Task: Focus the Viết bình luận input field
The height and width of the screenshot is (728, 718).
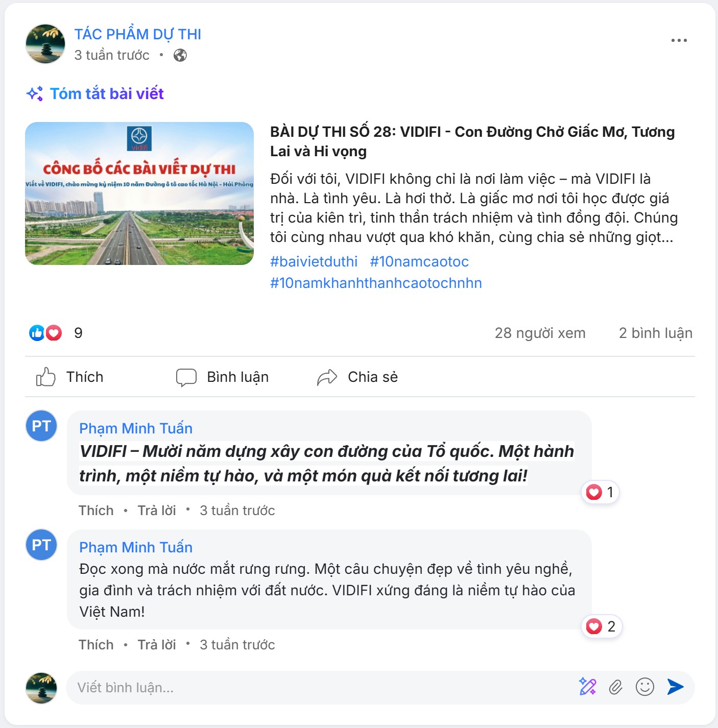Action: tap(322, 687)
